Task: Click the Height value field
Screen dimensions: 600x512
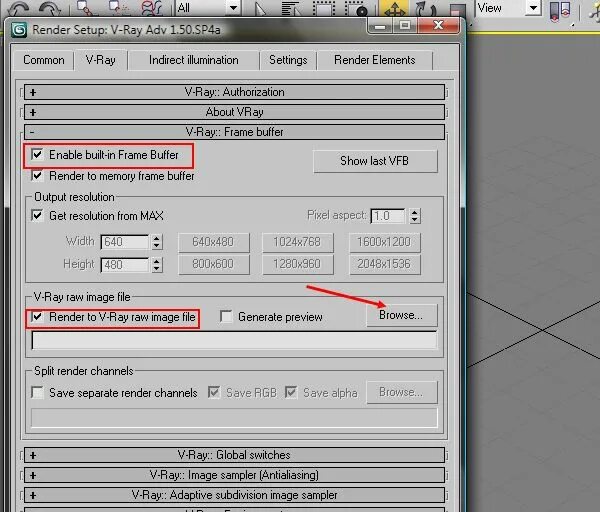Action: [x=124, y=265]
